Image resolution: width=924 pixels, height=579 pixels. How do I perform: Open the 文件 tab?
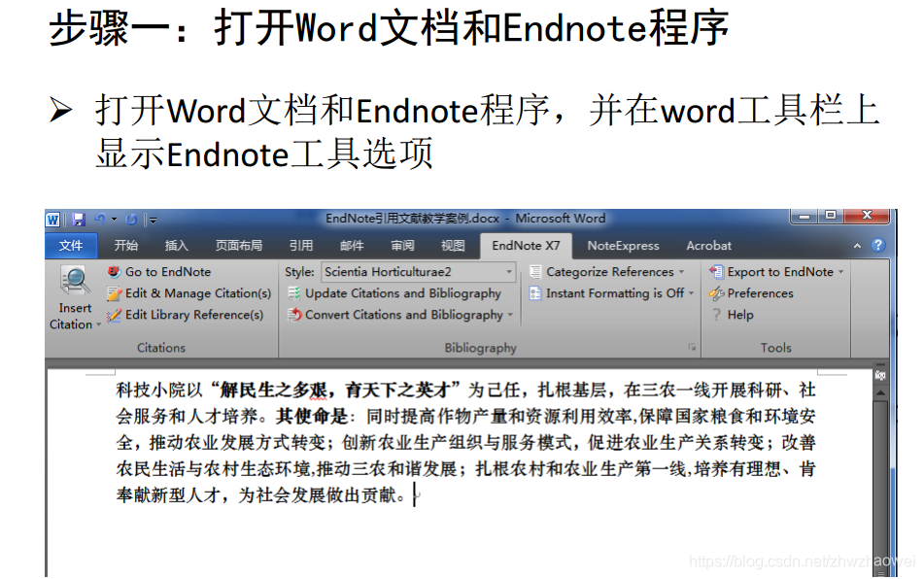(71, 246)
